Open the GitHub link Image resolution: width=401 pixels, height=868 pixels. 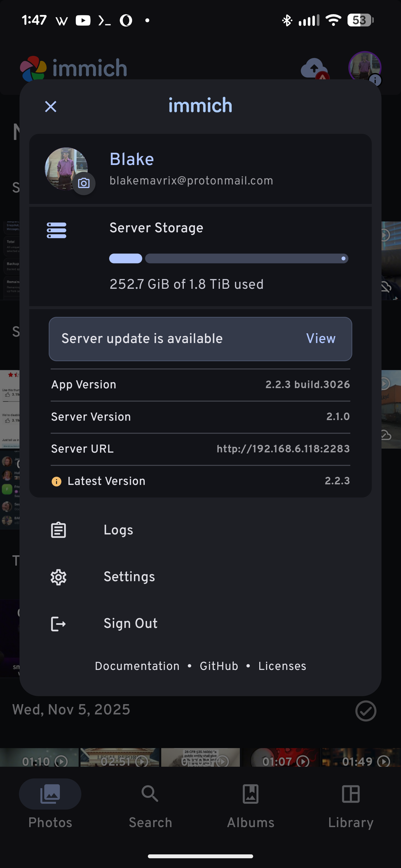coord(219,666)
